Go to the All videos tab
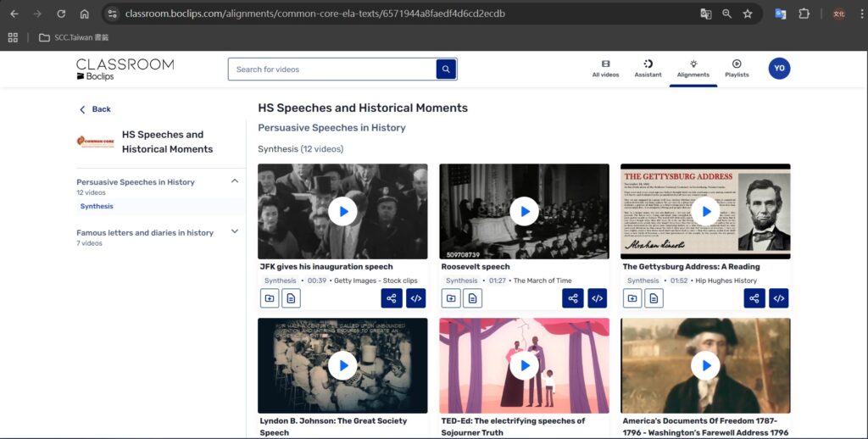Viewport: 868px width, 439px height. click(605, 69)
